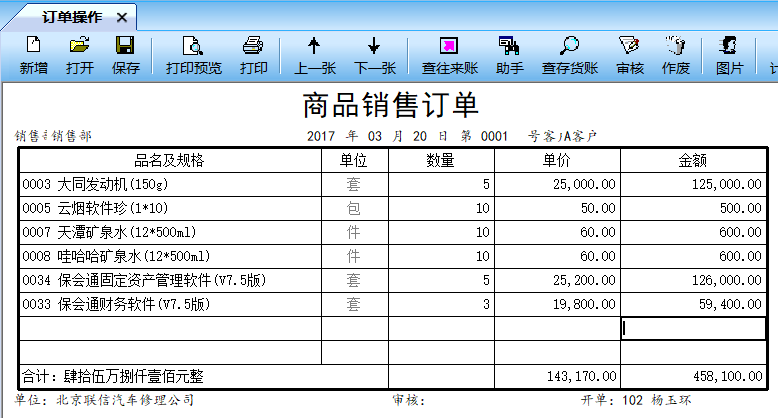778x418 pixels.
Task: Select row 0008 哇哈哈矿泉水(12*500ml)
Action: coord(170,256)
